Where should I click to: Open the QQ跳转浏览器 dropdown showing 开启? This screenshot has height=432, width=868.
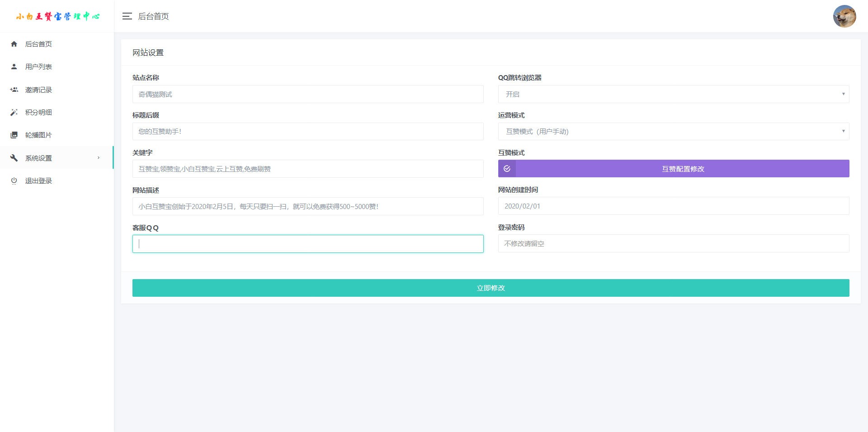(x=674, y=94)
